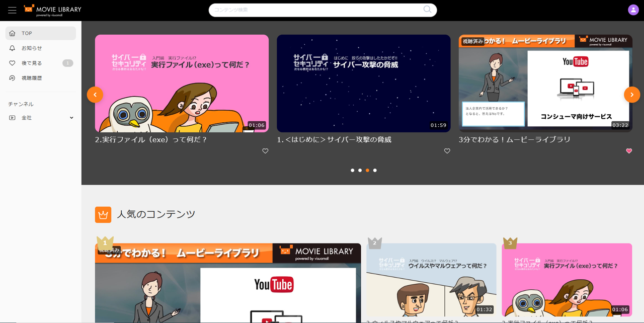Click the TOP home icon
This screenshot has width=644, height=323.
tap(12, 33)
